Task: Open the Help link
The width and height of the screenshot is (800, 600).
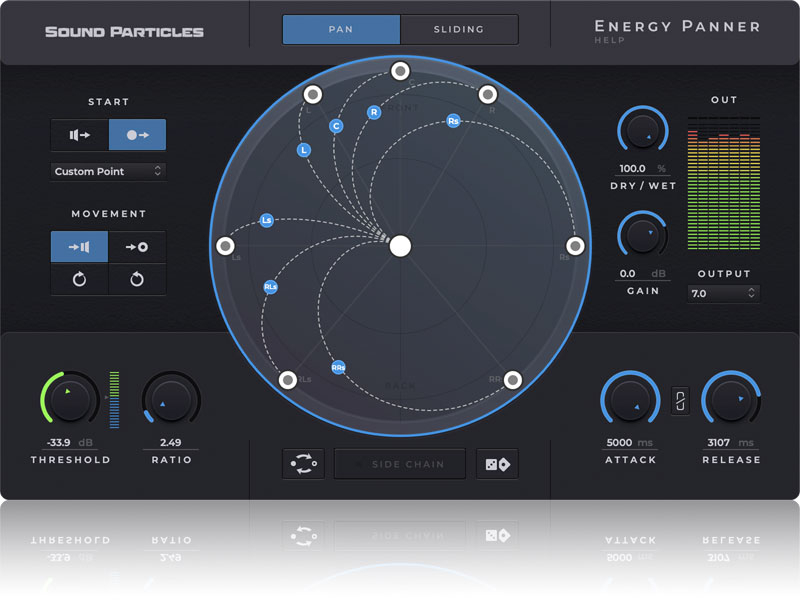Action: click(608, 41)
